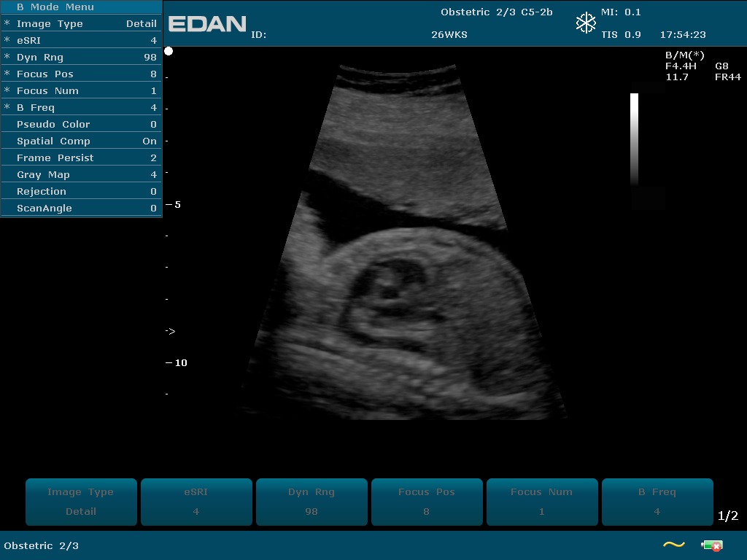Screen dimensions: 747x560
Task: Open Gray Map setting
Action: pyautogui.click(x=81, y=175)
